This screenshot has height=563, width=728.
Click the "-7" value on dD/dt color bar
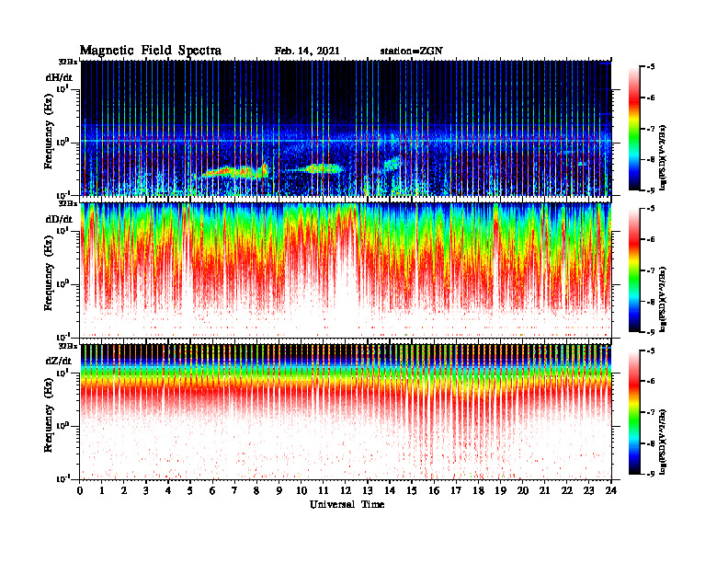tap(651, 270)
